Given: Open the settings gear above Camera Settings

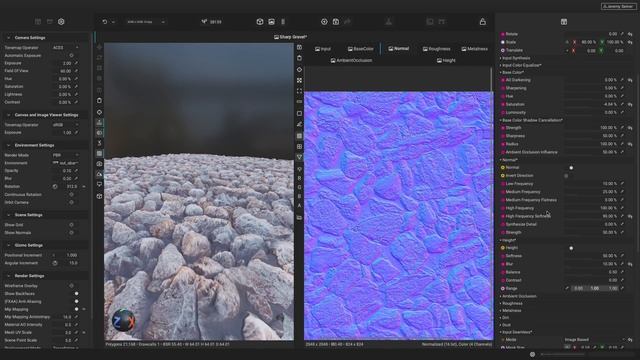Looking at the screenshot, I should coord(61,22).
